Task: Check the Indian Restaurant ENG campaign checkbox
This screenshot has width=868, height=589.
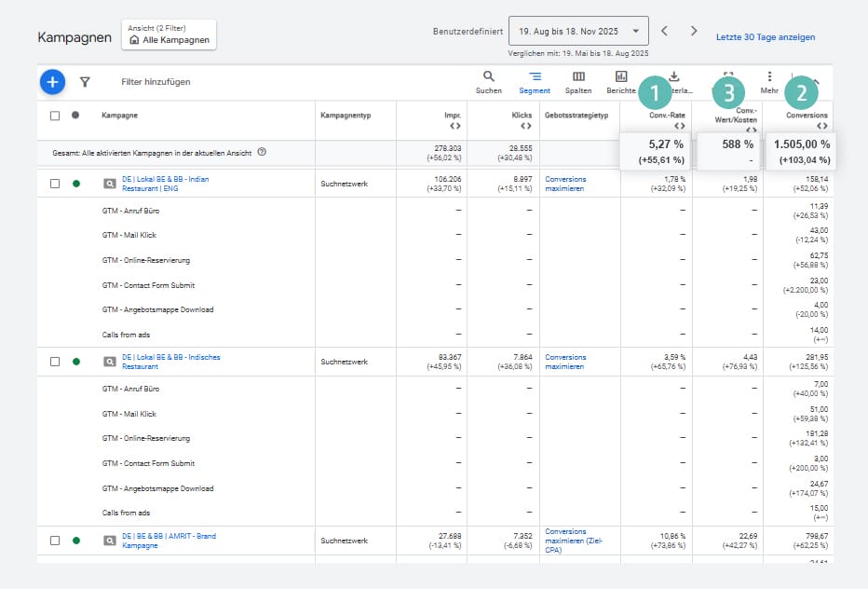Action: click(55, 184)
